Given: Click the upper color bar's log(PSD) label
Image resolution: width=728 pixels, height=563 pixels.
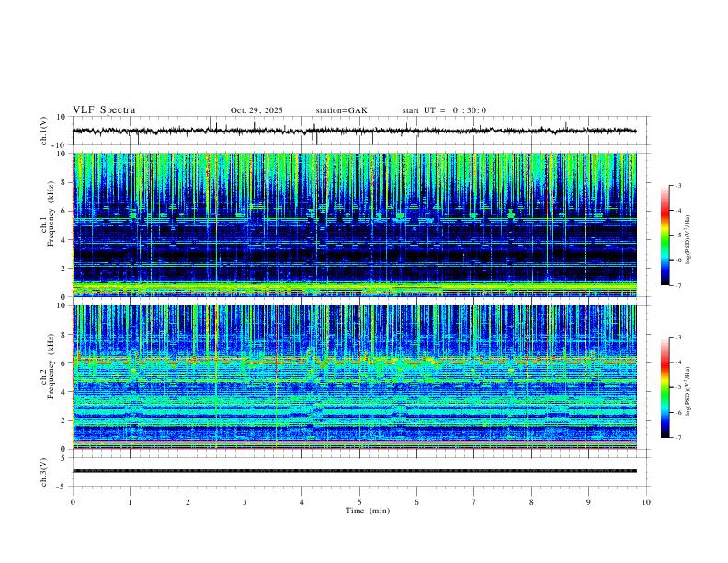Looking at the screenshot, I should click(688, 239).
